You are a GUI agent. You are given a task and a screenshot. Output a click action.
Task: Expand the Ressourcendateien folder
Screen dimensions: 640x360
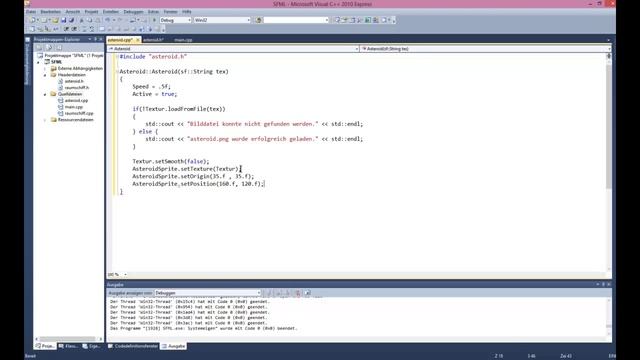click(x=45, y=120)
